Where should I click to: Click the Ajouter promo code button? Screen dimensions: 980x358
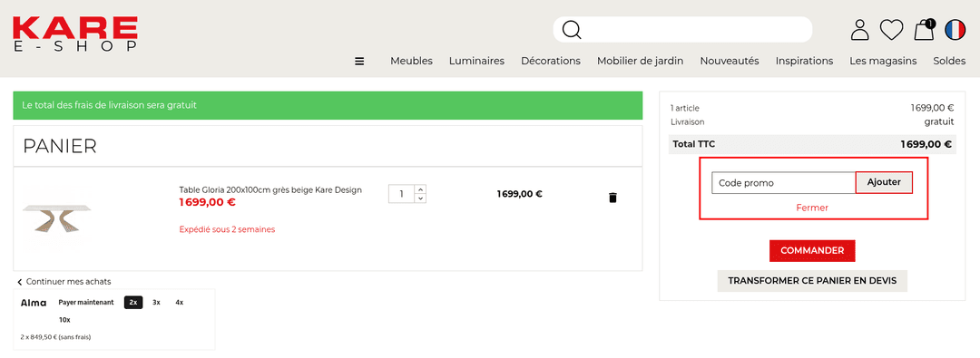click(884, 182)
